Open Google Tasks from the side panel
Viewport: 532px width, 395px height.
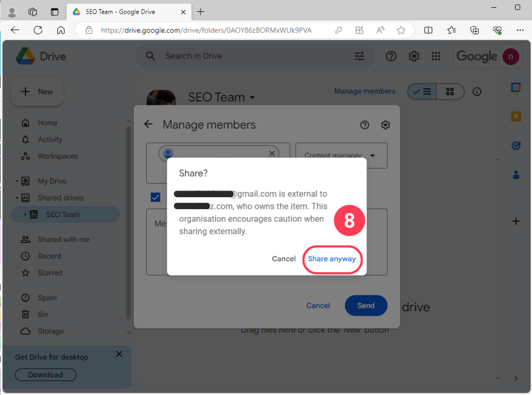pos(516,146)
